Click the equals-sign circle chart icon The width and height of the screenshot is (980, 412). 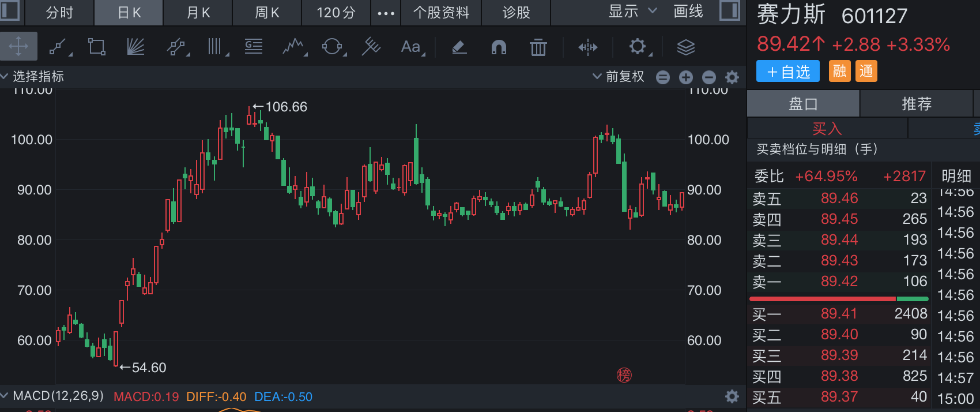point(663,77)
